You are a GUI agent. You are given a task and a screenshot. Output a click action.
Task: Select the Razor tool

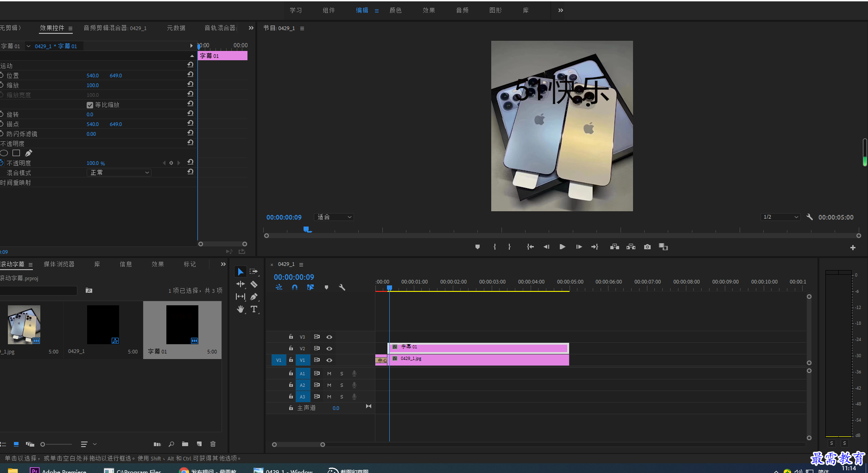[x=253, y=284]
